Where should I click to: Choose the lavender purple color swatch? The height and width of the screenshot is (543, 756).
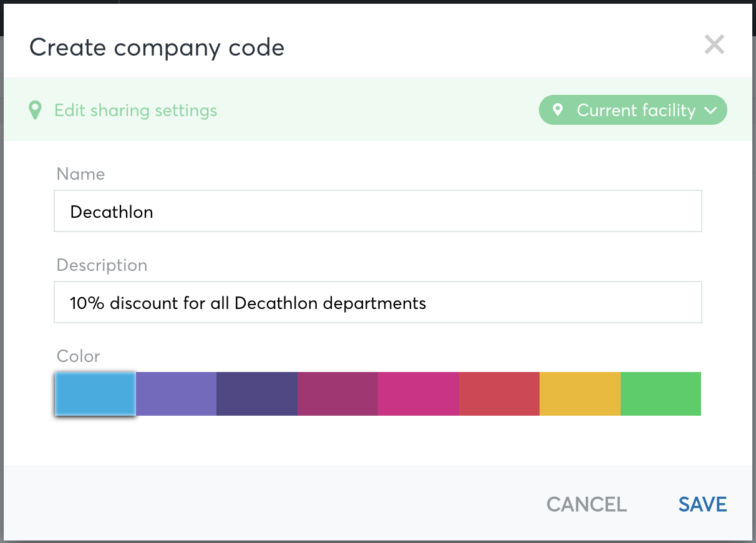[x=176, y=394]
